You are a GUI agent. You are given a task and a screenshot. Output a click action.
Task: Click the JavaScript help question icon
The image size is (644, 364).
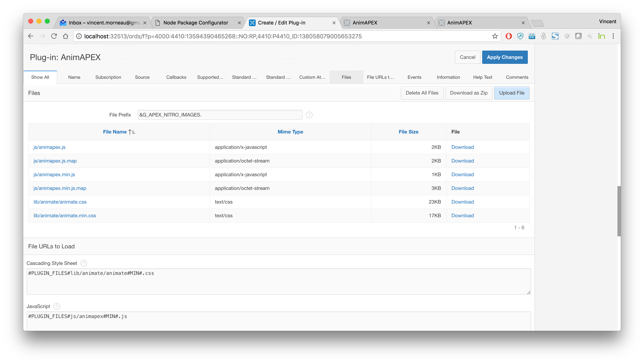(x=57, y=306)
